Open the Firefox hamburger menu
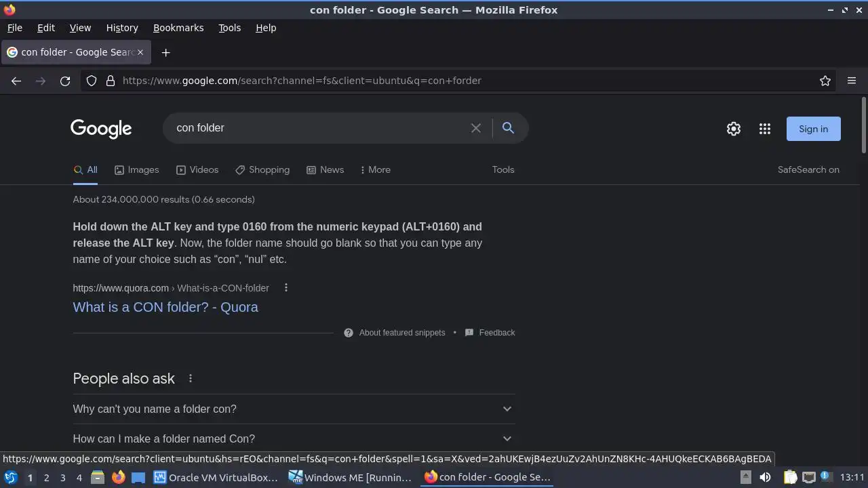Viewport: 868px width, 488px height. [x=852, y=81]
